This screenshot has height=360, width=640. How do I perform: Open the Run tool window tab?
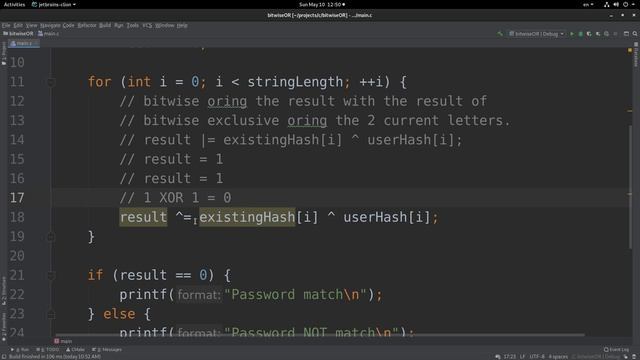tap(20, 350)
